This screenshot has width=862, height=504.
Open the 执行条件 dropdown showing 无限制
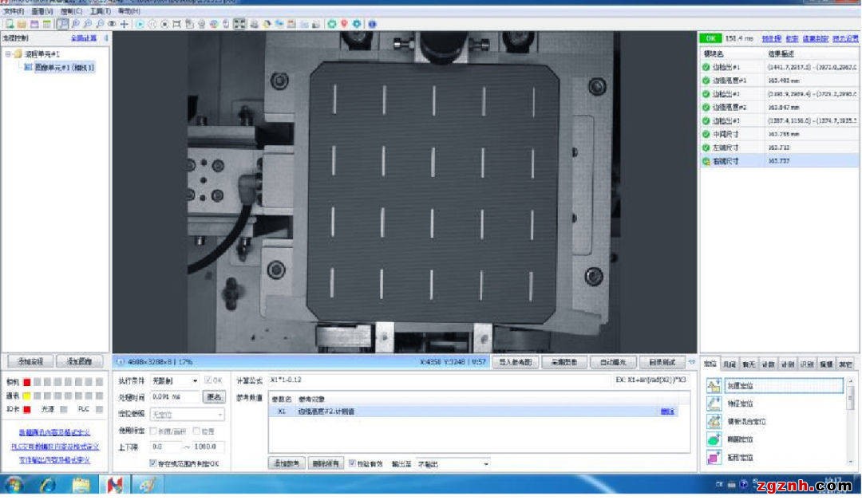pos(175,381)
